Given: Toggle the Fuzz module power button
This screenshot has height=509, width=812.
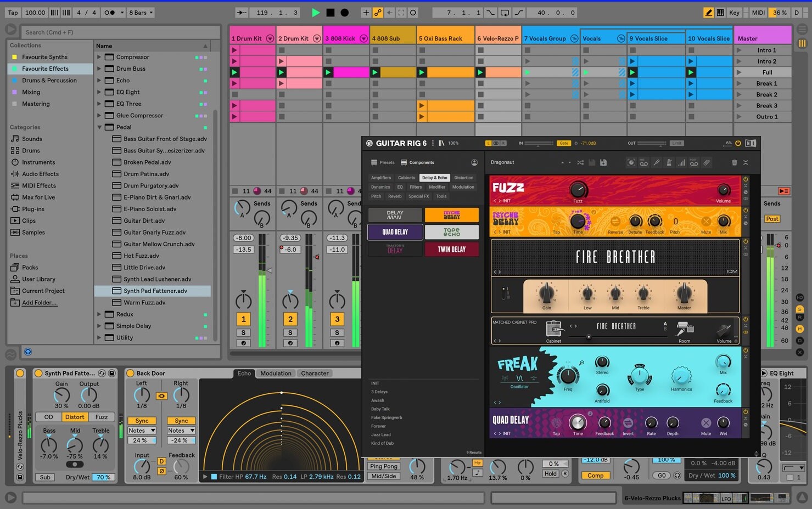Looking at the screenshot, I should click(746, 179).
